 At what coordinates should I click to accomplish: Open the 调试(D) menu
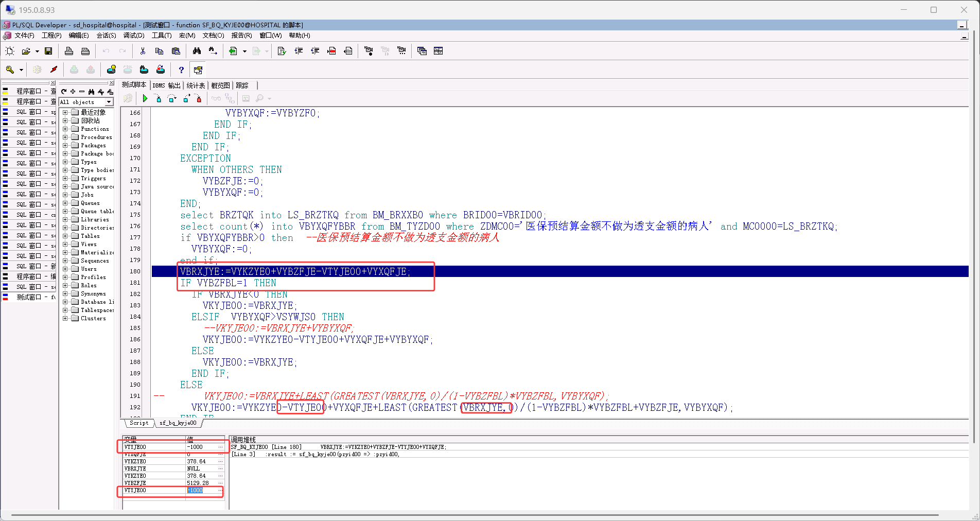134,36
